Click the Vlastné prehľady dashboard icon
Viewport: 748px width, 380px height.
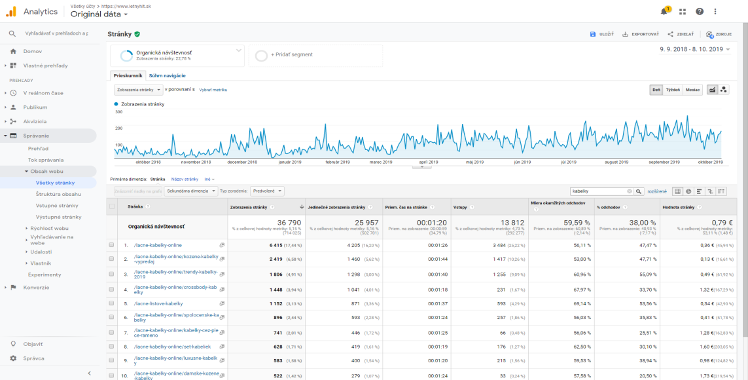coord(13,66)
